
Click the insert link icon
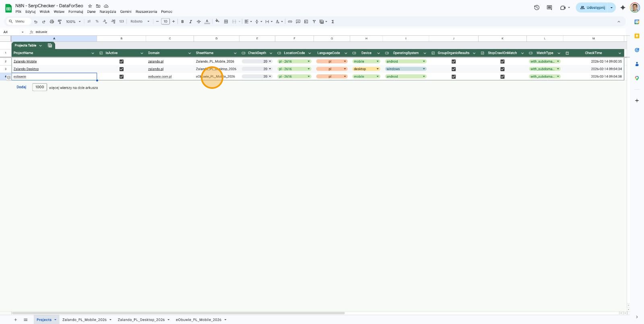pos(290,22)
